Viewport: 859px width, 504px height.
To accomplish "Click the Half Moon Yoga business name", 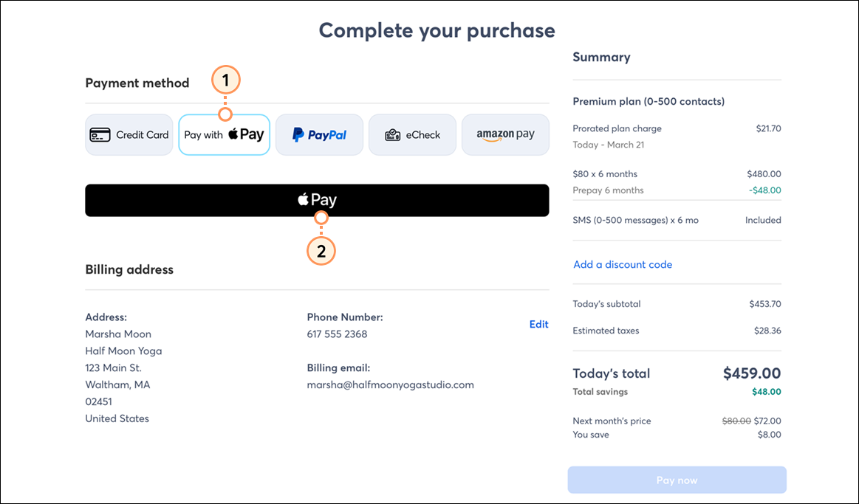I will tap(124, 351).
